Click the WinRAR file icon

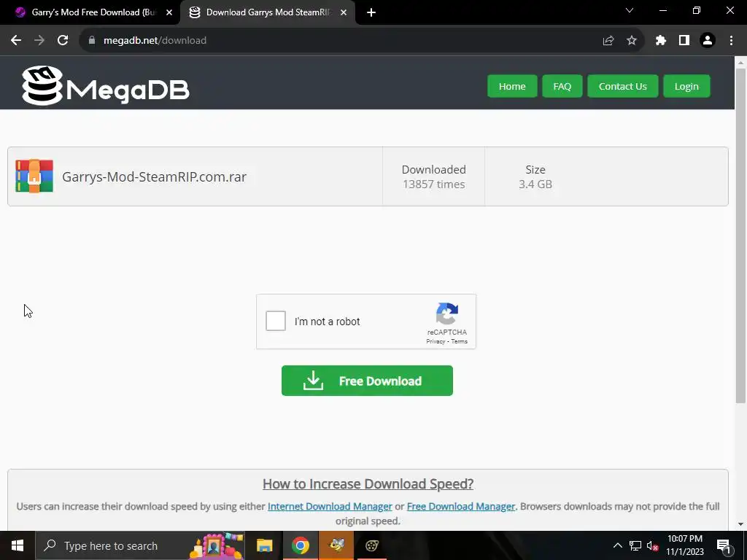point(34,176)
